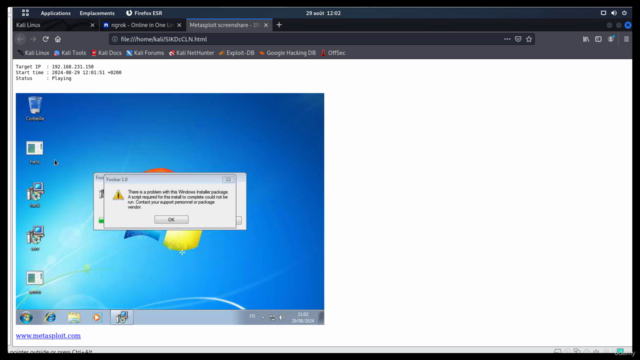Open the Firefox ESR app menu
The height and width of the screenshot is (360, 640).
[144, 13]
